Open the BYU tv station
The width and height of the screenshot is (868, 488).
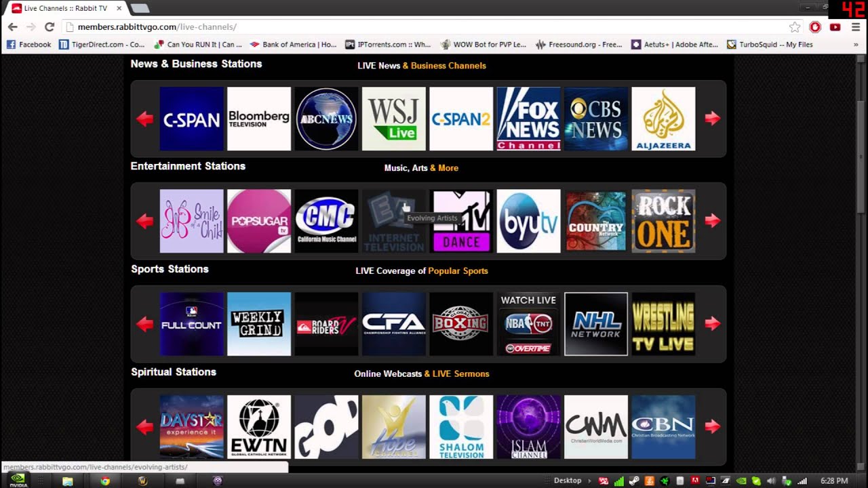pos(529,221)
